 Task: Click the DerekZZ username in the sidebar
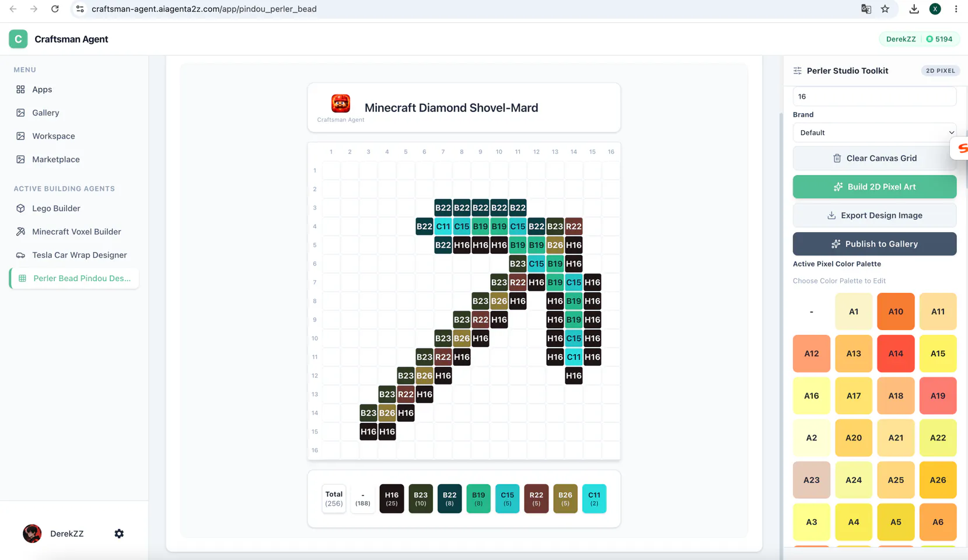67,534
